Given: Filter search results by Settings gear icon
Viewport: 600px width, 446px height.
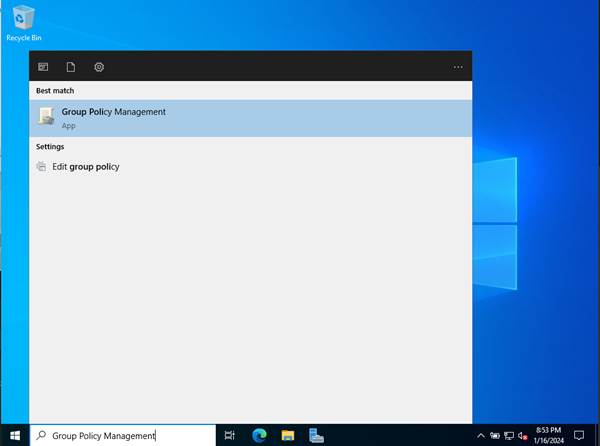Looking at the screenshot, I should click(x=99, y=67).
